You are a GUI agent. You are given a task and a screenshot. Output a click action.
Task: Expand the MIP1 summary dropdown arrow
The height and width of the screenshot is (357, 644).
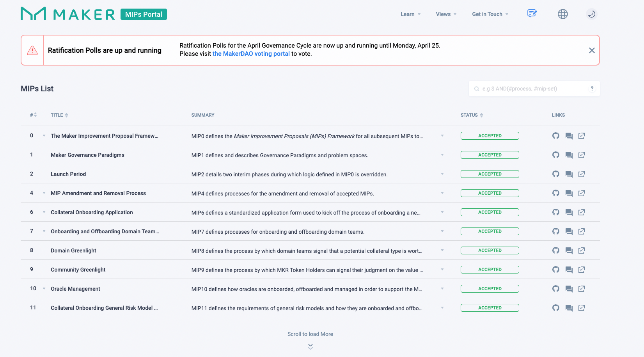[442, 155]
